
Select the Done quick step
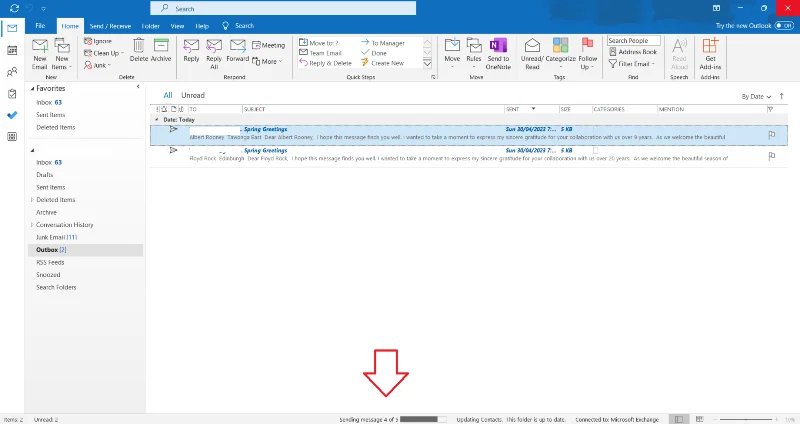click(x=374, y=53)
